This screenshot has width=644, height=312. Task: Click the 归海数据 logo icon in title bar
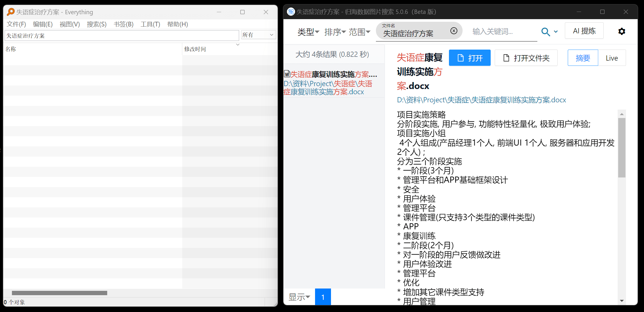coord(291,12)
